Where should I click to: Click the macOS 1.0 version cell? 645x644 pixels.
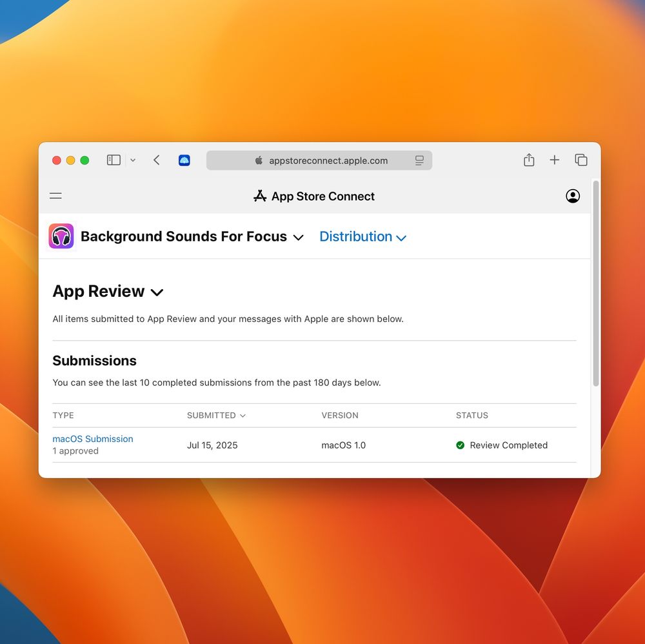[x=344, y=445]
